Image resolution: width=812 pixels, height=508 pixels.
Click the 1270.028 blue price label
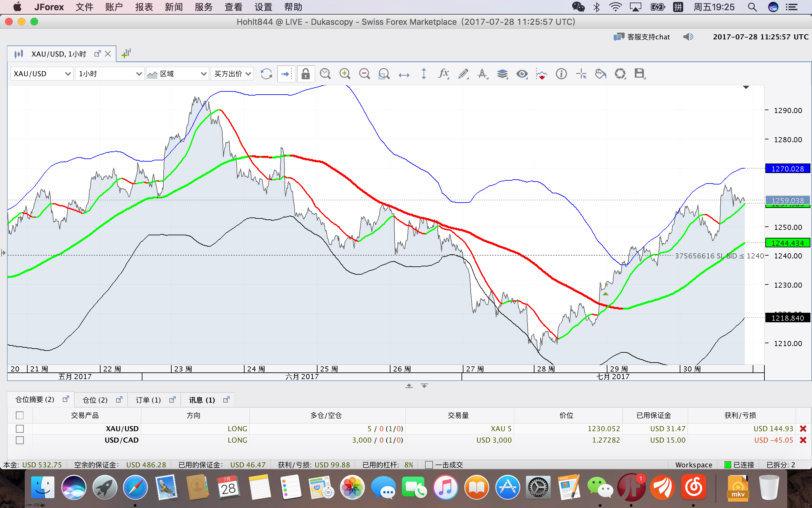coord(788,169)
